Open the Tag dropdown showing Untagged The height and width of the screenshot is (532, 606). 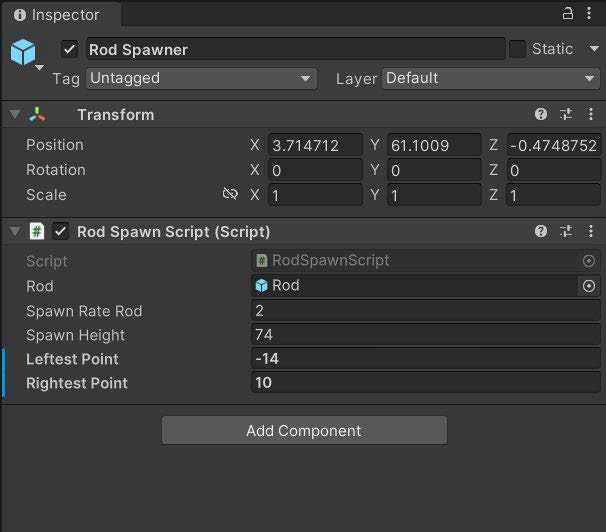[x=200, y=78]
